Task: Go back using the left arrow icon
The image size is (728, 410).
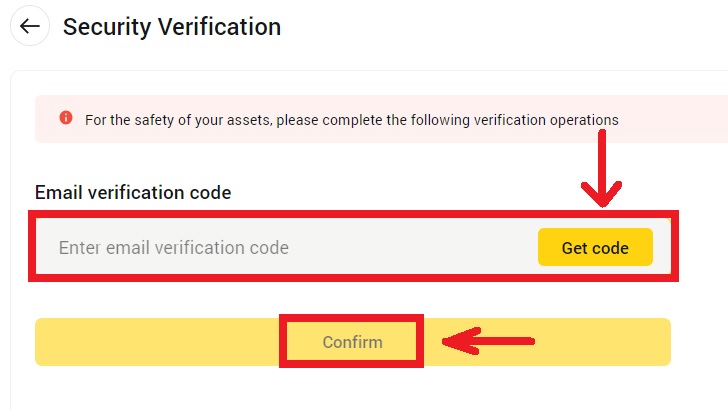Action: [x=30, y=27]
